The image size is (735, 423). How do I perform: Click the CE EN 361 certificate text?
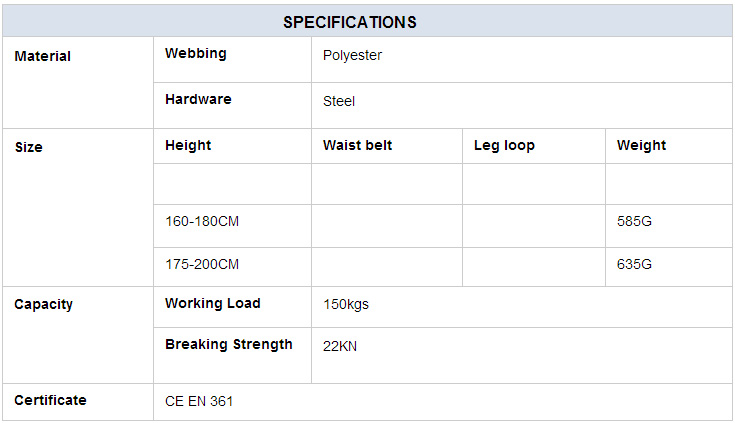tap(199, 401)
